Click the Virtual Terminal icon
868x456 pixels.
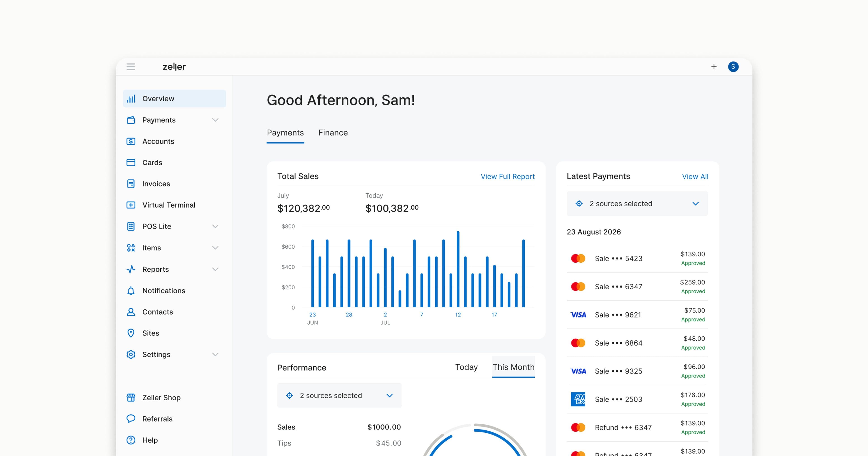point(131,205)
